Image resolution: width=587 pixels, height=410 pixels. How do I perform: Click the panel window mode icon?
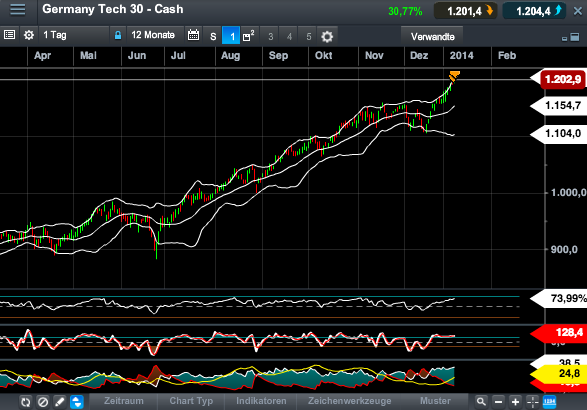point(575,37)
